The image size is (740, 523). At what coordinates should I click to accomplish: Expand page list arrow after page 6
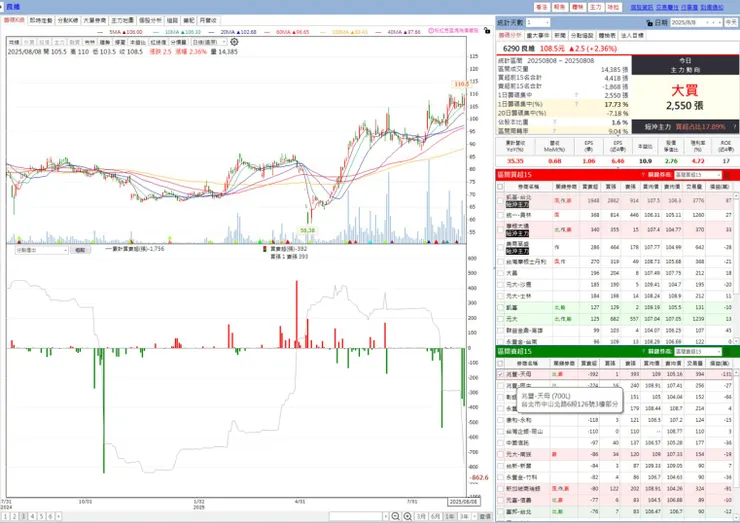(x=59, y=516)
